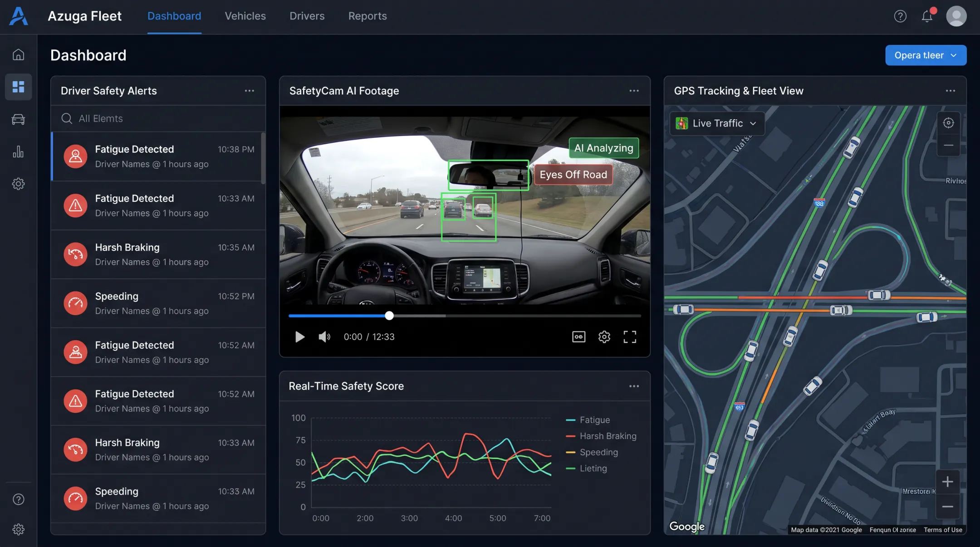Select Fatigue Detected alert at 10:38 PM
This screenshot has width=980, height=547.
(x=157, y=156)
